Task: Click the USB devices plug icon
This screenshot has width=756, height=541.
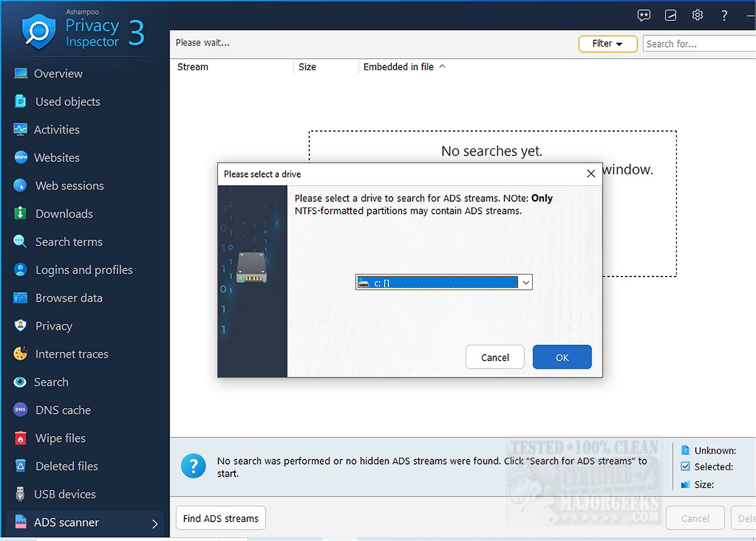Action: [x=21, y=494]
